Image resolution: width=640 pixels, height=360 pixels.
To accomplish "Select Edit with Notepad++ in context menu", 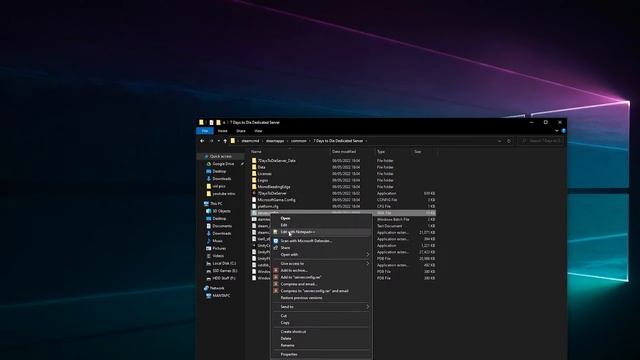I will (x=322, y=232).
